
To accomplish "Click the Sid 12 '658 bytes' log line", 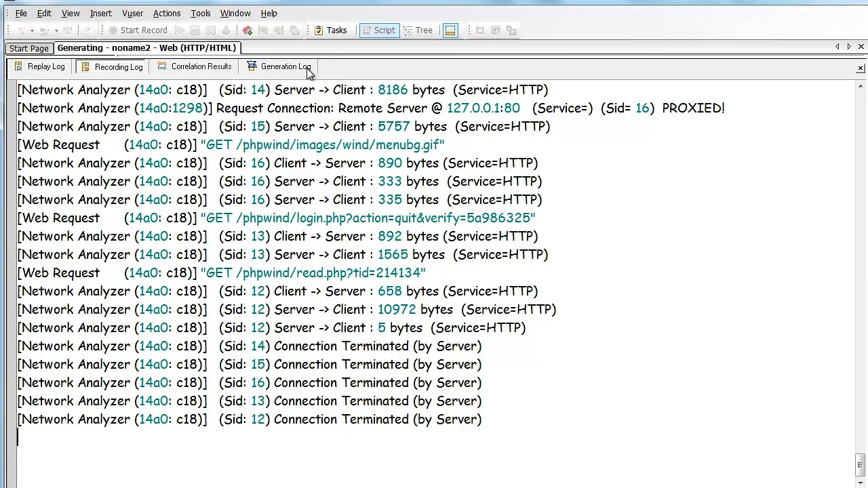I will click(x=278, y=291).
